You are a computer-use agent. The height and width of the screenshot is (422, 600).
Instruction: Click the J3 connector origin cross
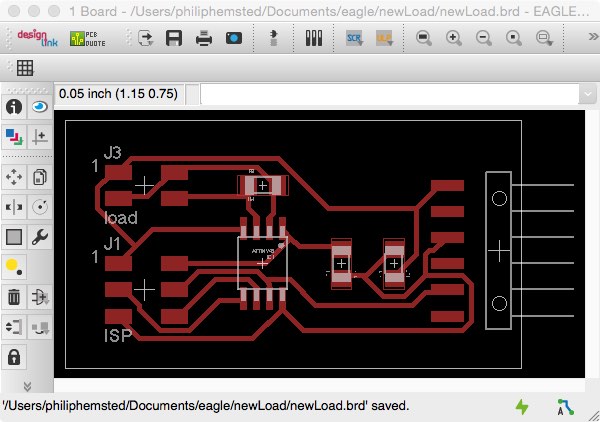(144, 186)
